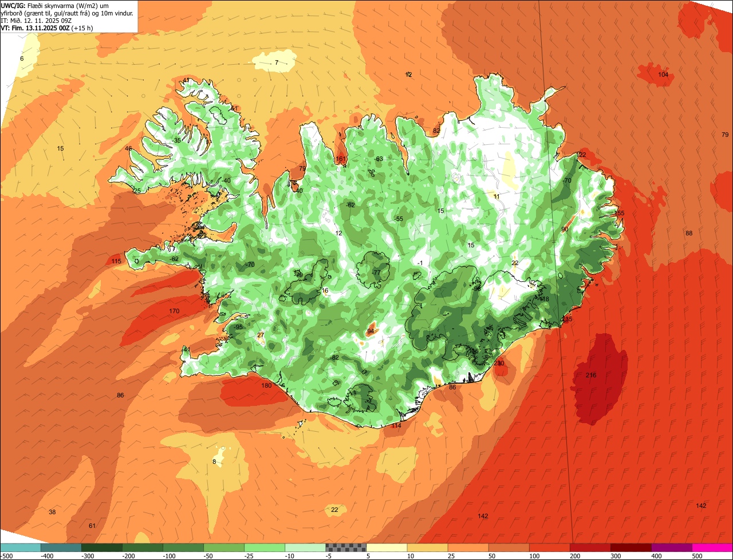733x560 pixels.
Task: Click the value '118' on the map
Action: pyautogui.click(x=544, y=299)
